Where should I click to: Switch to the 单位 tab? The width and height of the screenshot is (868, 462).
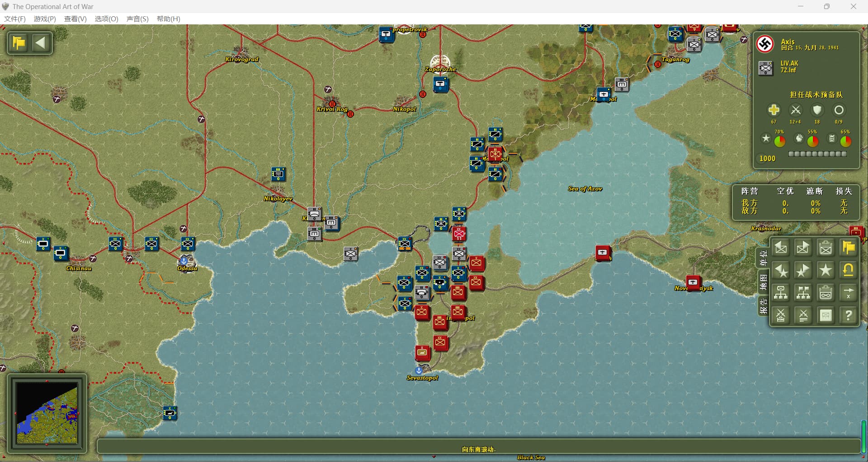coord(764,258)
